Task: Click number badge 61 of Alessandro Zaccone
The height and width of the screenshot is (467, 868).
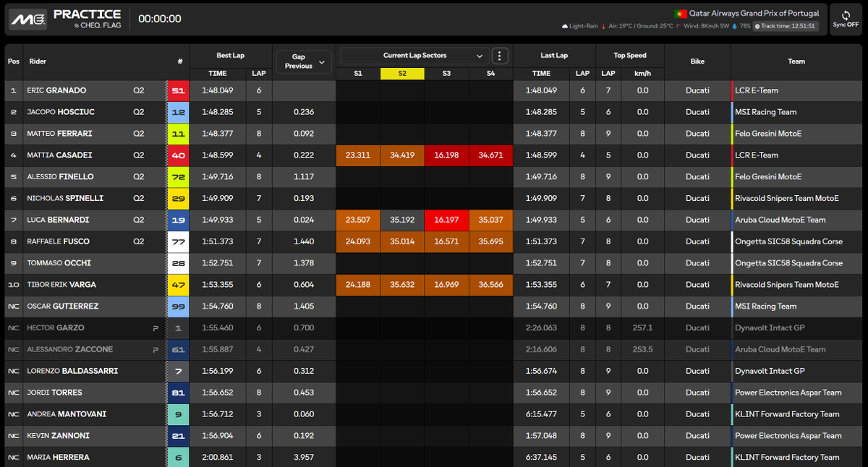Action: (x=178, y=349)
